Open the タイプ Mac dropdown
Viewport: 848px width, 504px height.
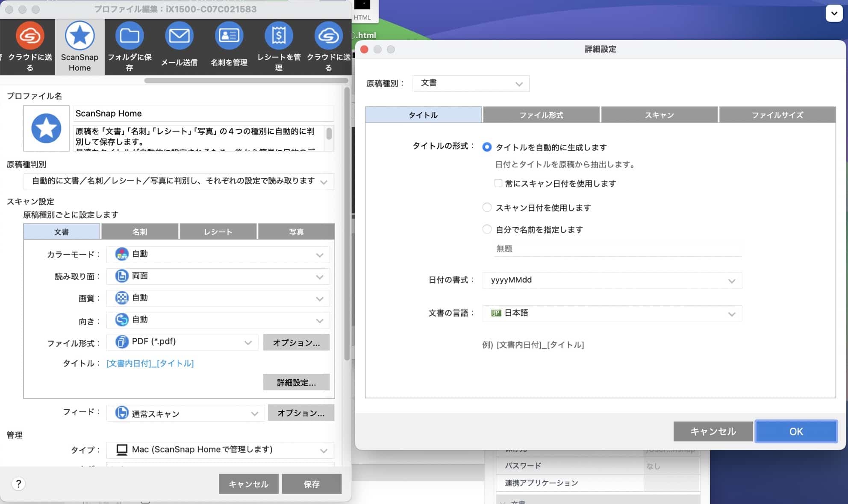coord(220,450)
